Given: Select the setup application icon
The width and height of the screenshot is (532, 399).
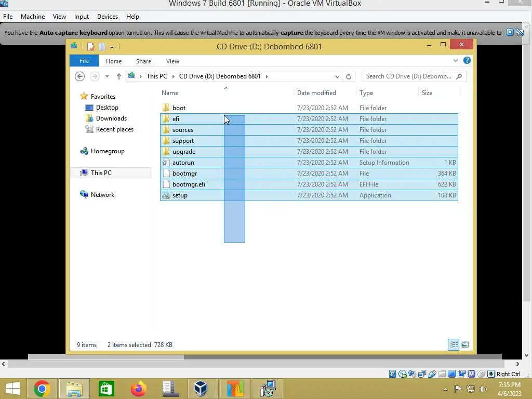Looking at the screenshot, I should coord(166,195).
